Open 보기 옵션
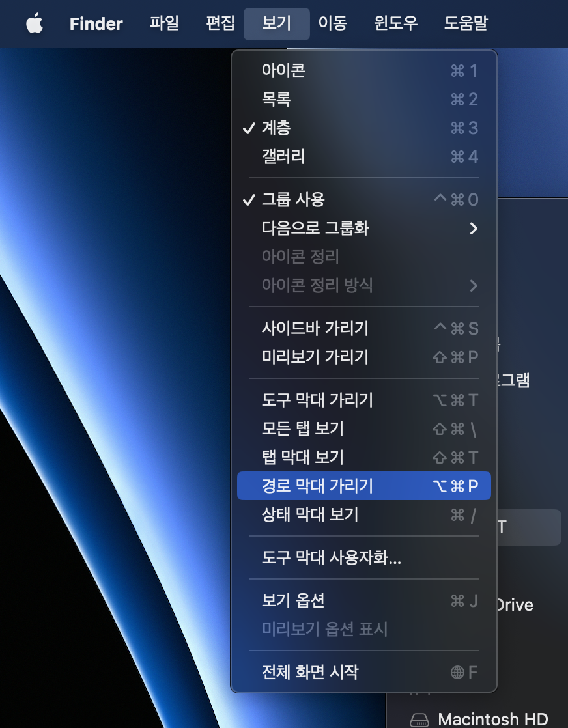 363,601
